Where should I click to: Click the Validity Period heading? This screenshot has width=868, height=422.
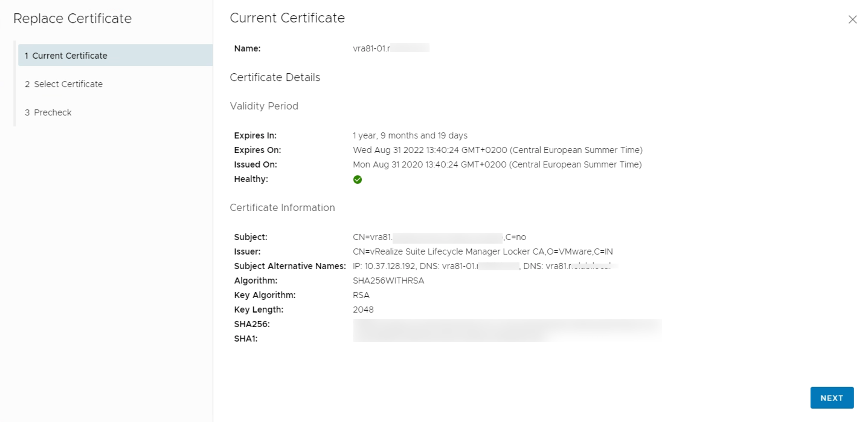point(264,106)
